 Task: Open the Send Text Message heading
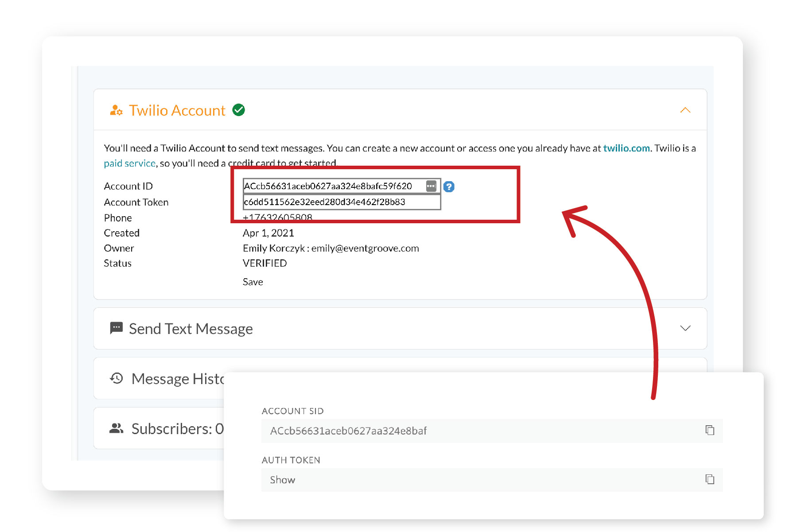(191, 329)
